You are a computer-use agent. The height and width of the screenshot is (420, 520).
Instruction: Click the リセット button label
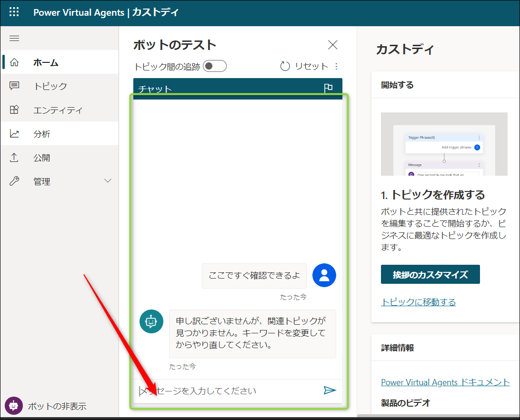coord(311,66)
